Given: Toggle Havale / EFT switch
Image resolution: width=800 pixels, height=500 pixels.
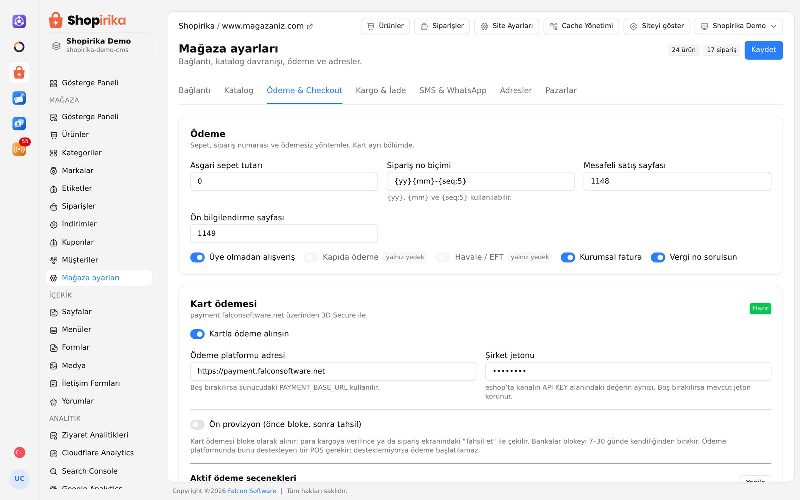Looking at the screenshot, I should point(443,257).
